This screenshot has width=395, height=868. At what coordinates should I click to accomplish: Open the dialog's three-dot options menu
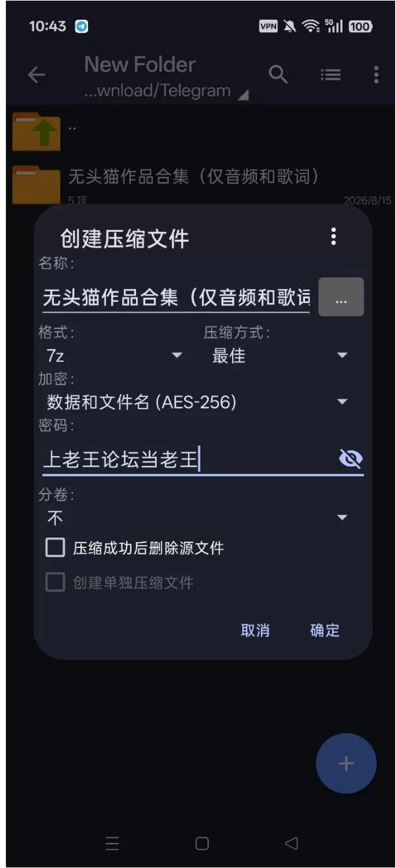click(334, 237)
